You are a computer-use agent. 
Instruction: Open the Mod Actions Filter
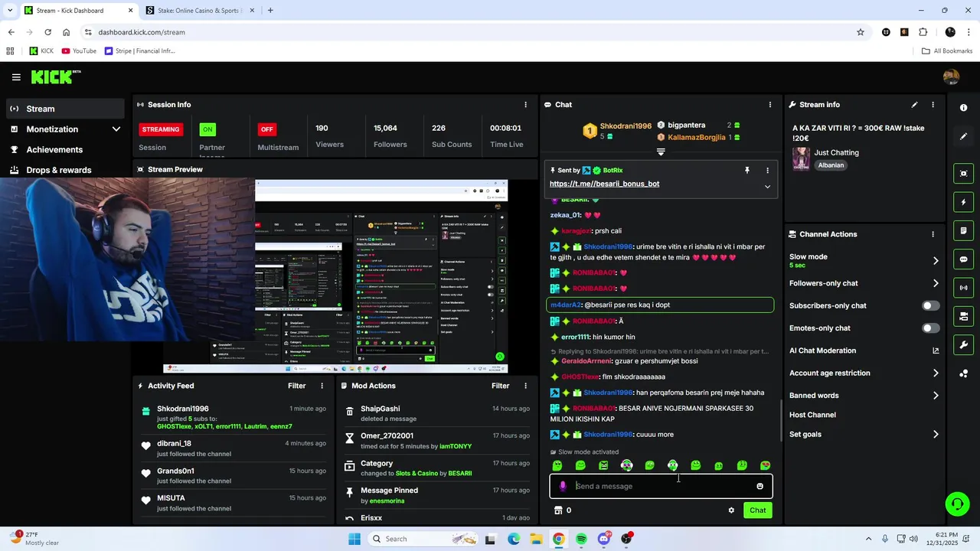pyautogui.click(x=500, y=386)
